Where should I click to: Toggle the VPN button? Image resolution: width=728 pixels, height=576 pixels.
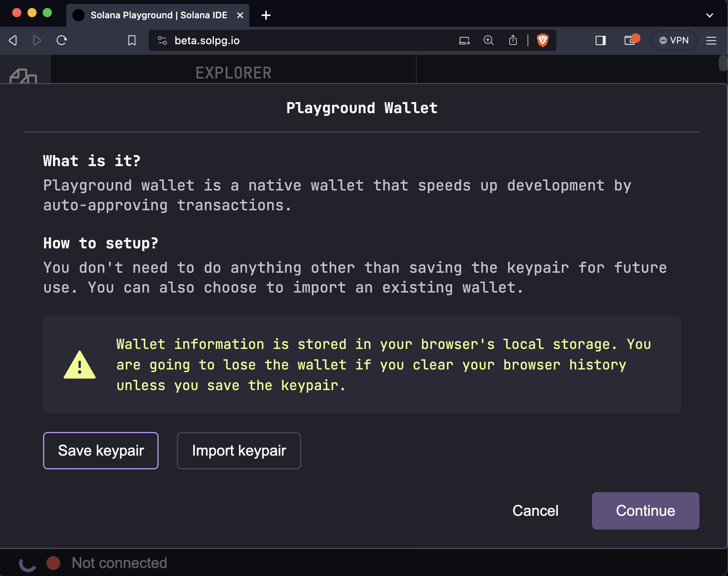point(674,40)
